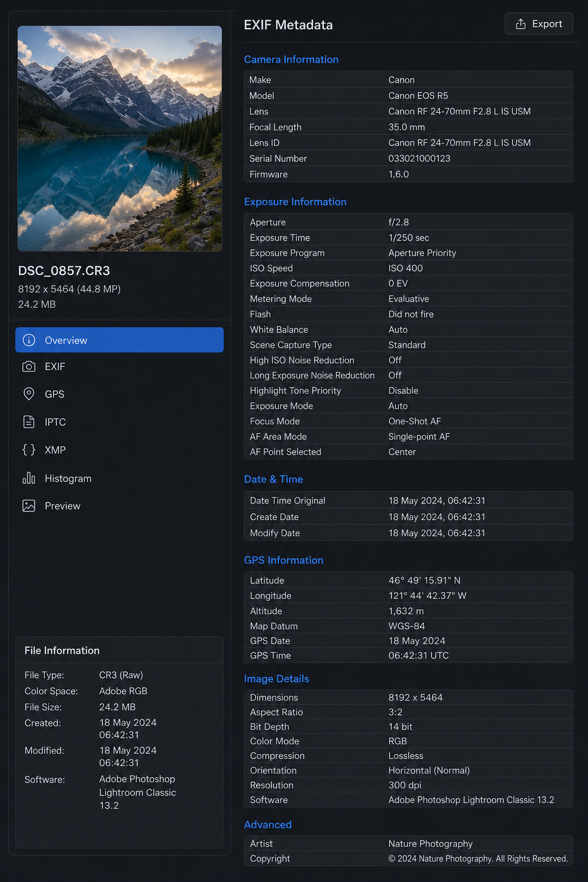Select Exposure Compensation value 0 EV
The image size is (588, 882).
398,283
